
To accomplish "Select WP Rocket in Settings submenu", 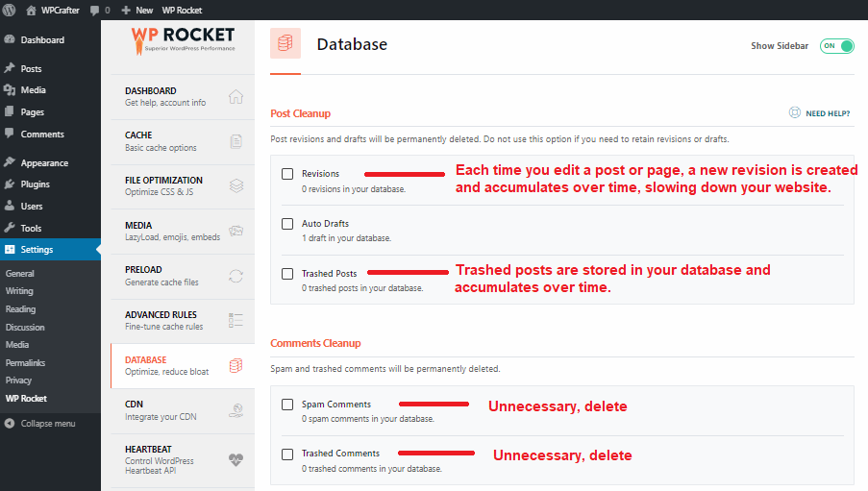I will coord(26,398).
